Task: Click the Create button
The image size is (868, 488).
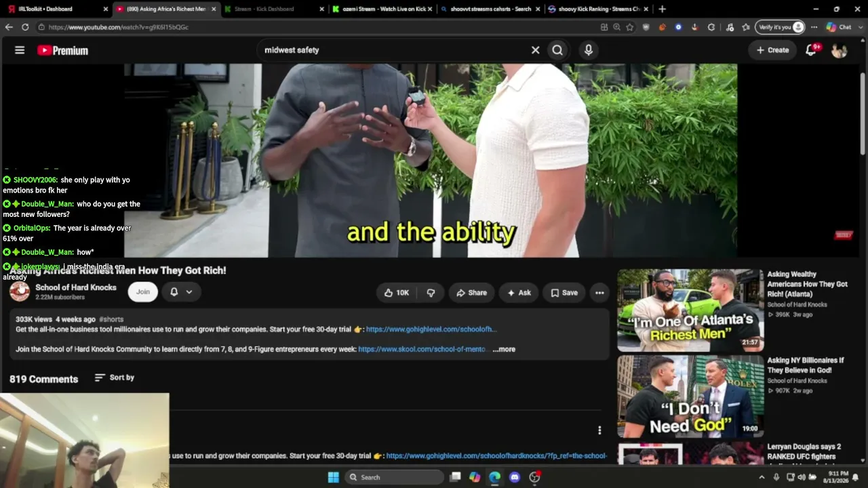Action: 773,50
